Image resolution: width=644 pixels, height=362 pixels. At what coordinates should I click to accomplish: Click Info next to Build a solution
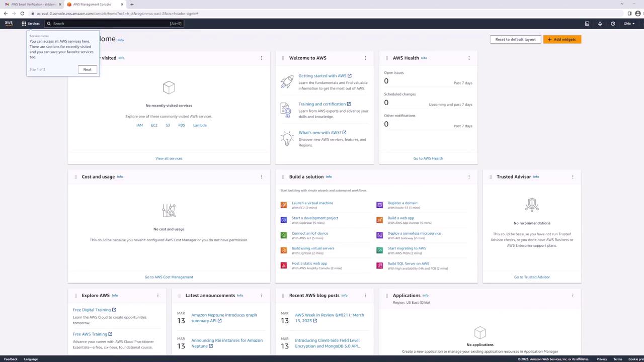pos(329,177)
